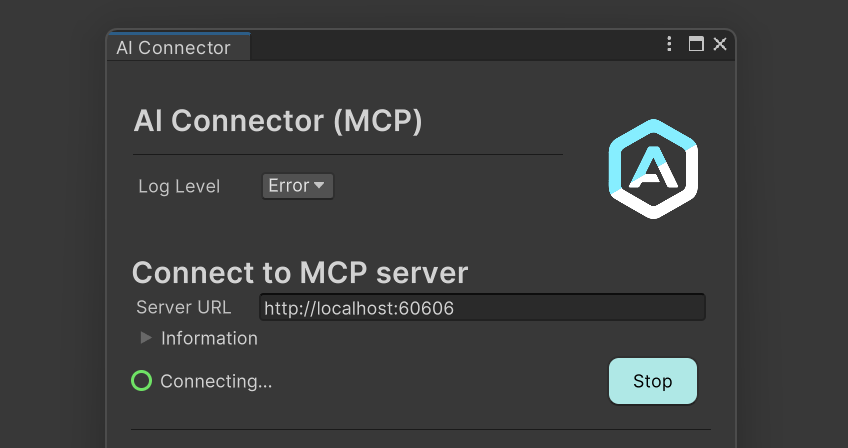This screenshot has height=448, width=848.
Task: Click the green connection status circle
Action: tap(142, 381)
